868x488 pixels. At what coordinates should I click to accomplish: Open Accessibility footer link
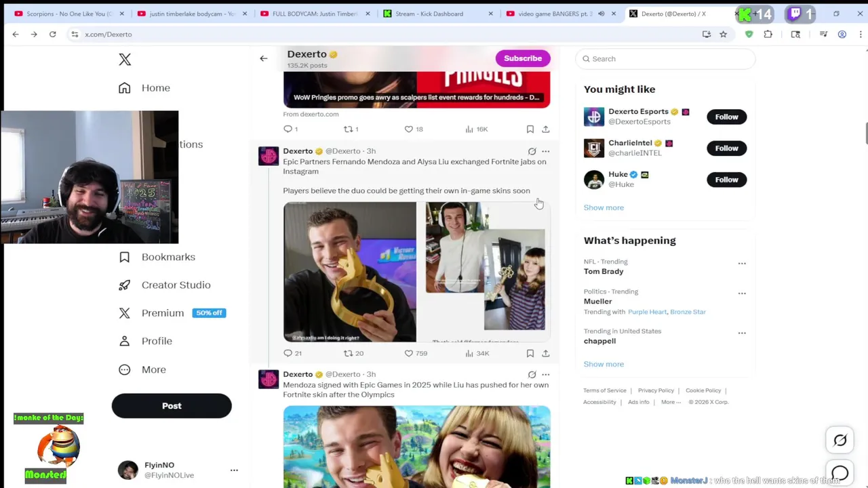(x=599, y=402)
